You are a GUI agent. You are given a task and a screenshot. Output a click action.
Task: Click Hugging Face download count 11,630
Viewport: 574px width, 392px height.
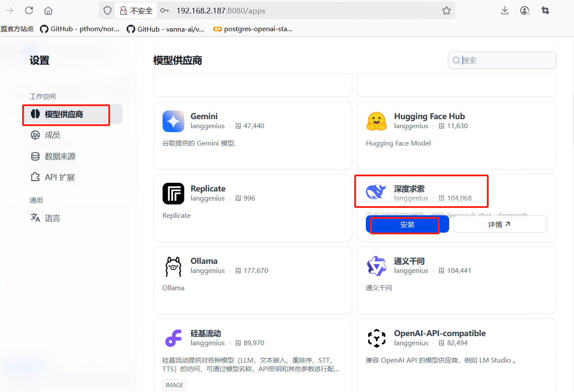(457, 126)
